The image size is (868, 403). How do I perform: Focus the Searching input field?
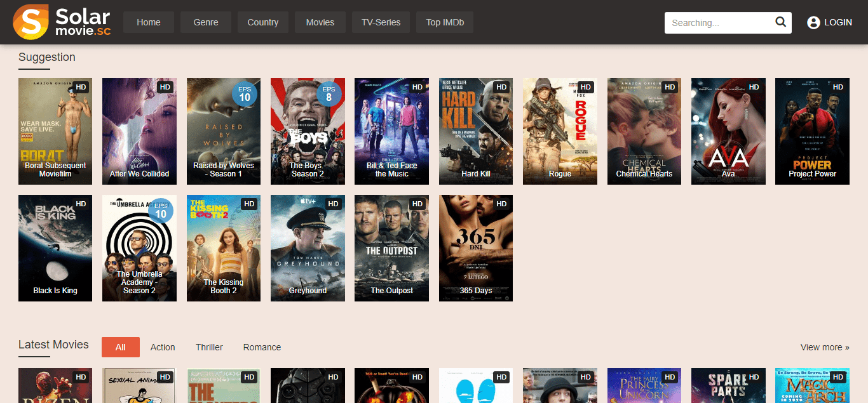coord(719,23)
